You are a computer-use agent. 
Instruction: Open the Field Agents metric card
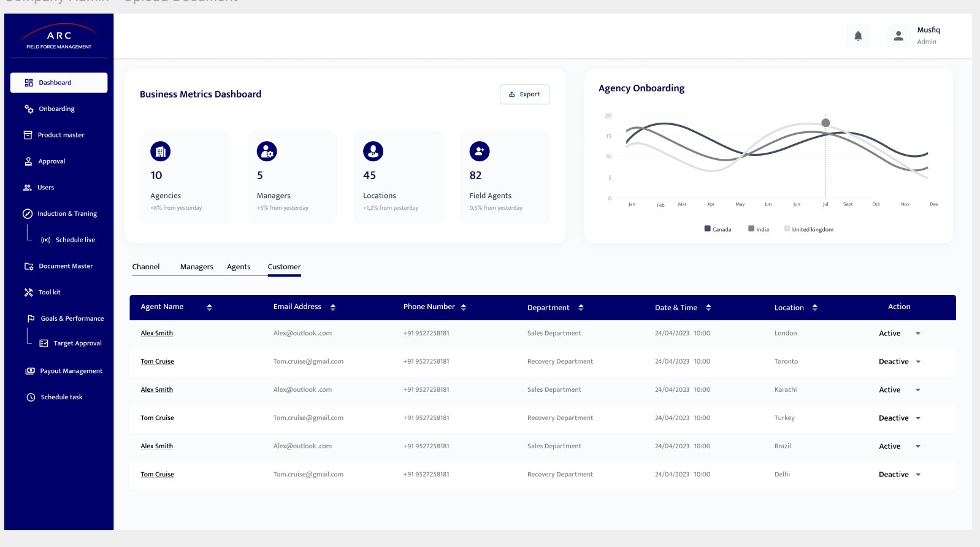click(505, 177)
